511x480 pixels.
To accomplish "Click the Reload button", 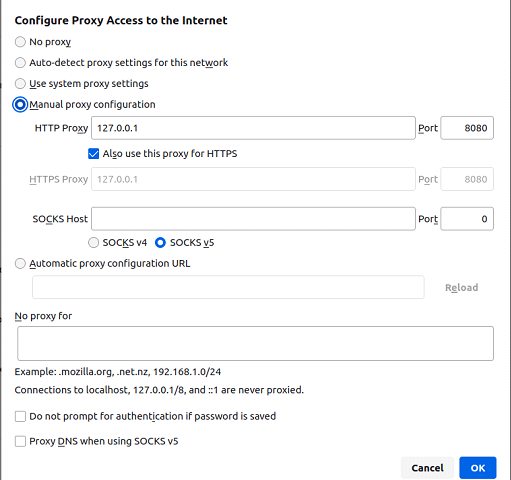I will (461, 287).
